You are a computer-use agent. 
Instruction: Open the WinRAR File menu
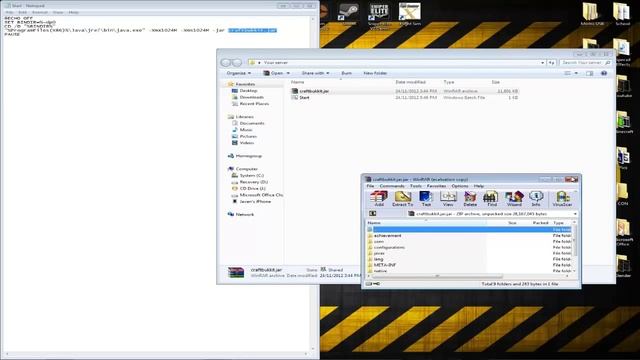coord(370,186)
